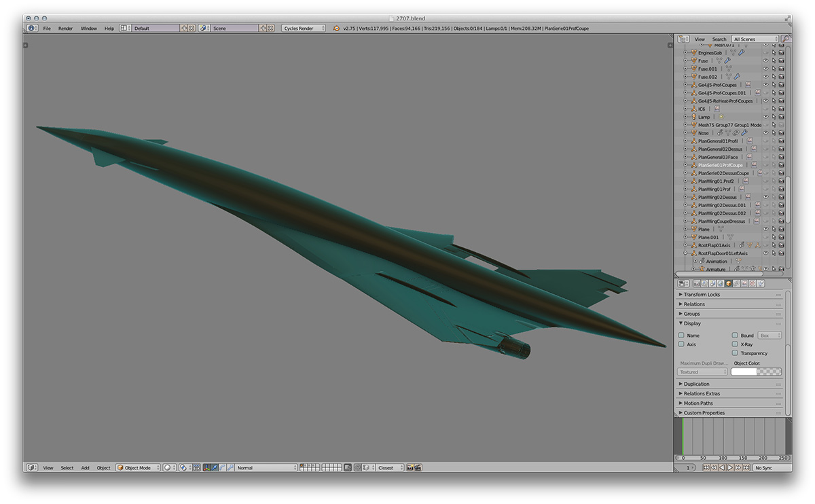Open the Help menu
Screen dimensions: 815x504
pyautogui.click(x=109, y=29)
